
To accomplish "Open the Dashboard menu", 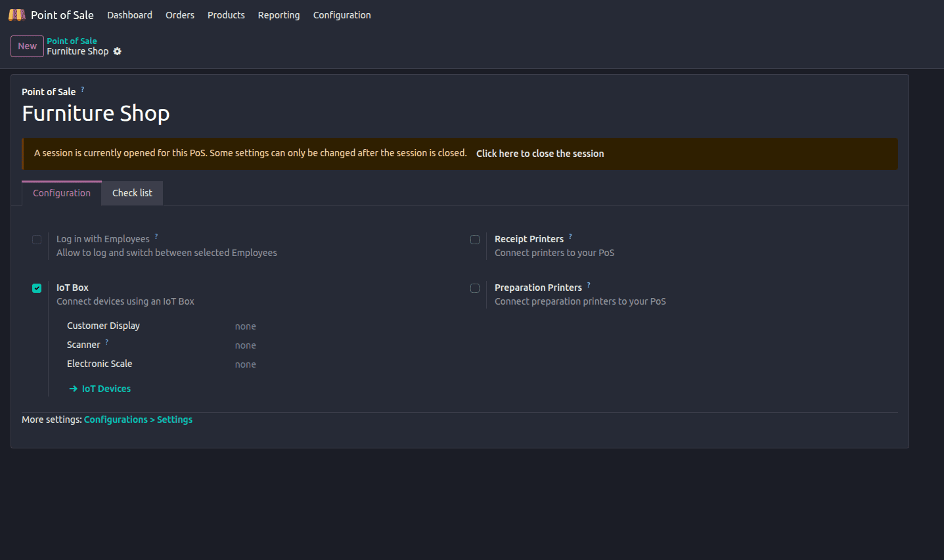I will (x=130, y=15).
